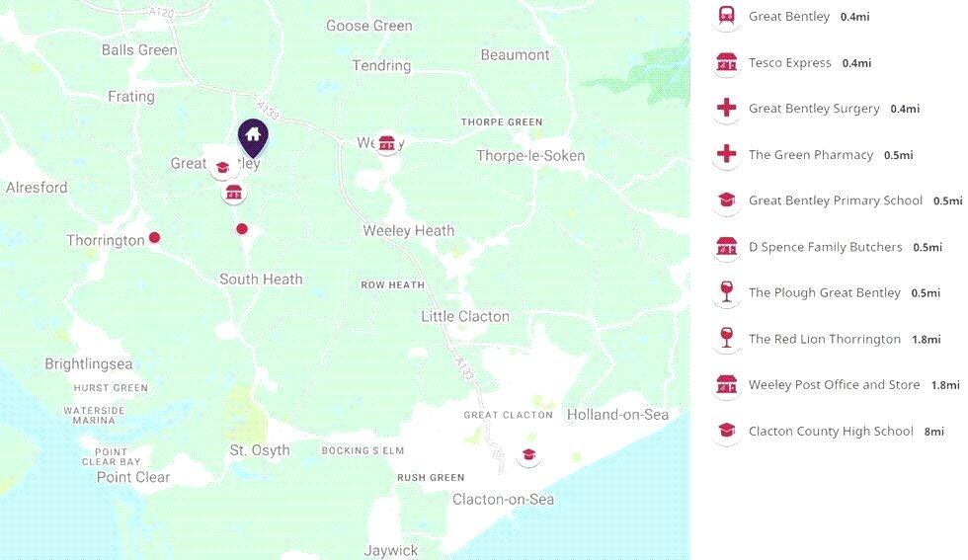Screen dimensions: 968x560
Task: Click the Brightlingsea label on the map
Action: tap(88, 363)
